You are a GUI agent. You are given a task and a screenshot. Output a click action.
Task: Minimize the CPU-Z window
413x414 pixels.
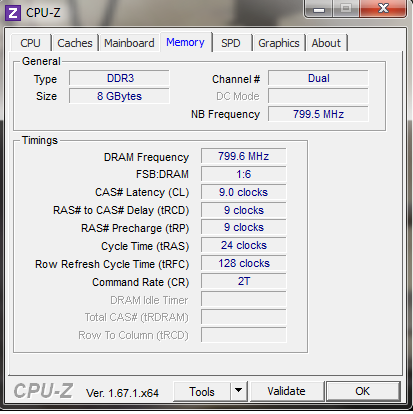319,9
